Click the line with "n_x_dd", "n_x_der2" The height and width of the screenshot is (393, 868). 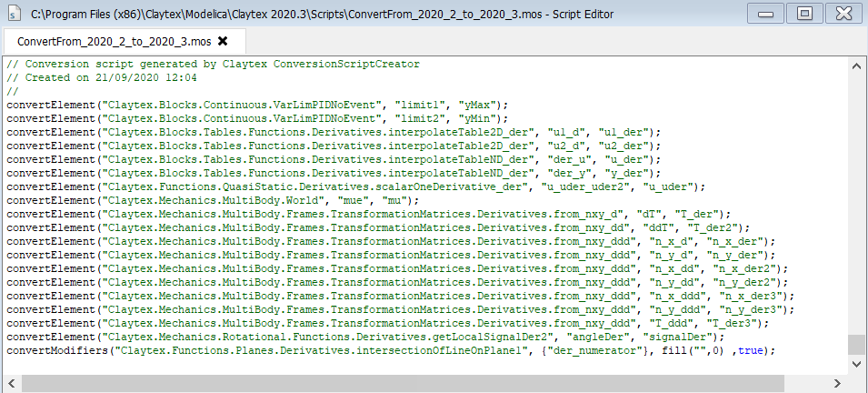(x=397, y=268)
